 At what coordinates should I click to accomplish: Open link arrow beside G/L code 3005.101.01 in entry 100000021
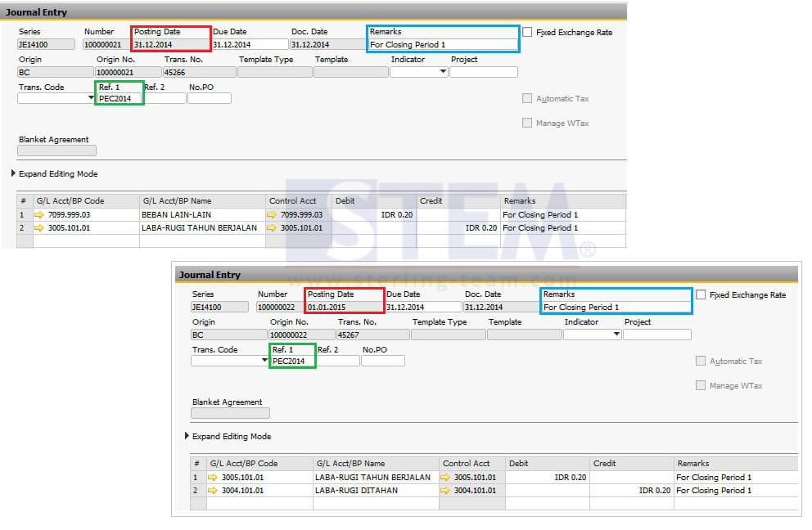(x=39, y=227)
